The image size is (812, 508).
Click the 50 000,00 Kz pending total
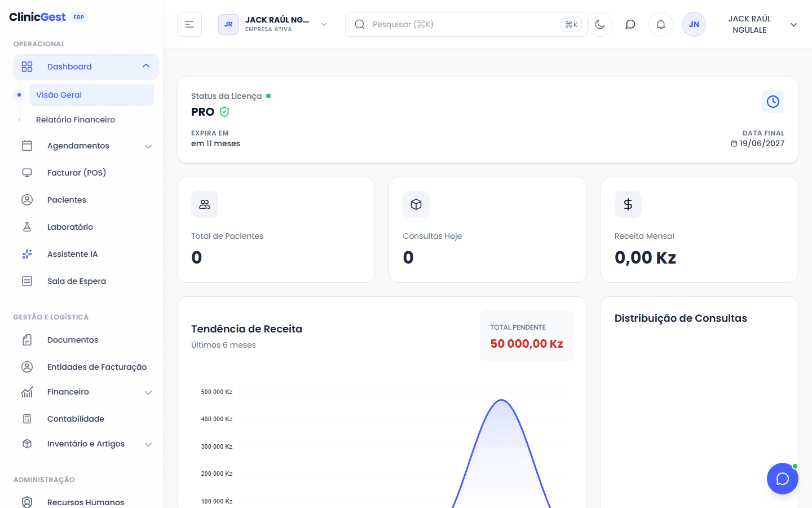tap(527, 344)
